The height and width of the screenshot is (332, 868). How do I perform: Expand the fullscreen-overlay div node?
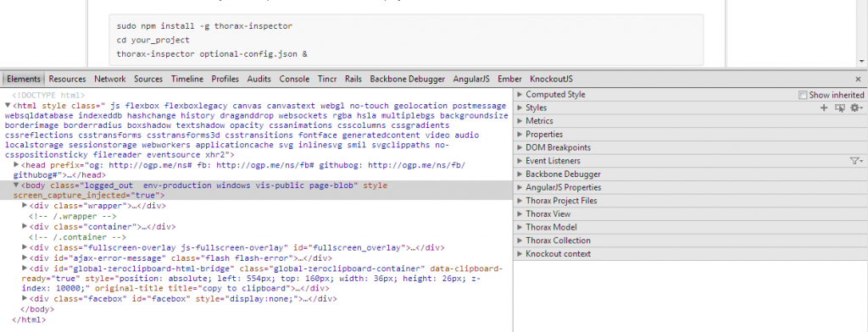[x=25, y=247]
